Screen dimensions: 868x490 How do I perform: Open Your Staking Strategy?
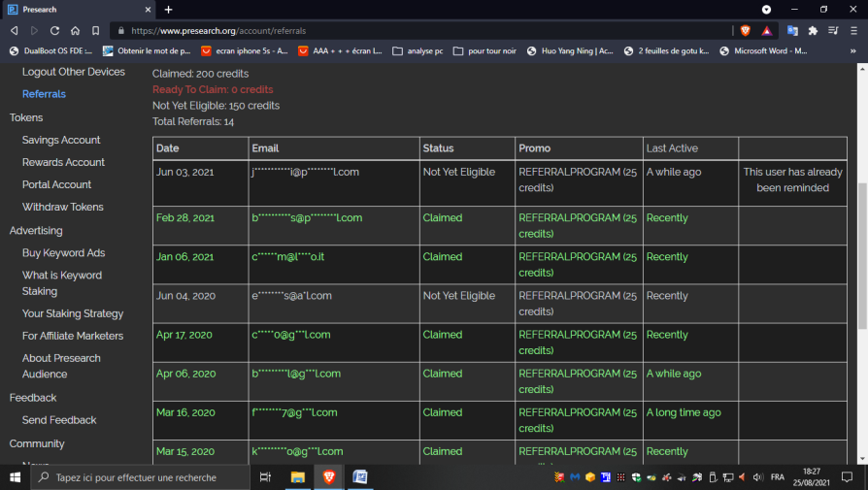click(x=73, y=313)
